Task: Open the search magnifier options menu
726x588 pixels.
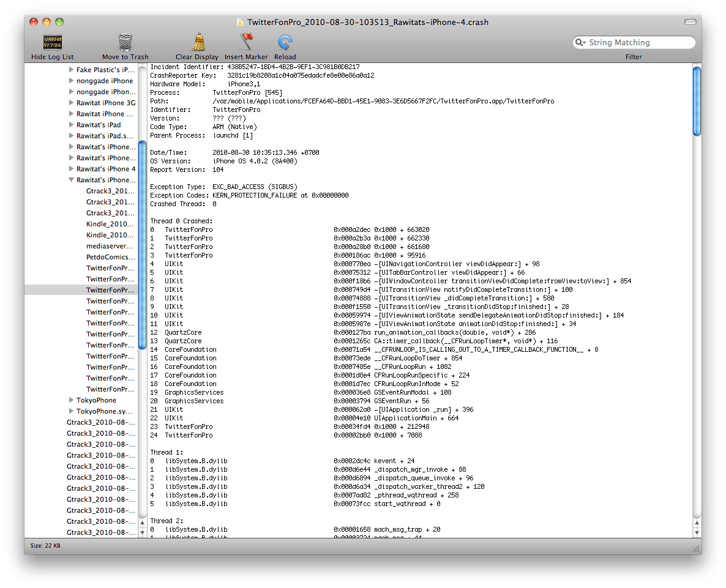Action: tap(580, 43)
